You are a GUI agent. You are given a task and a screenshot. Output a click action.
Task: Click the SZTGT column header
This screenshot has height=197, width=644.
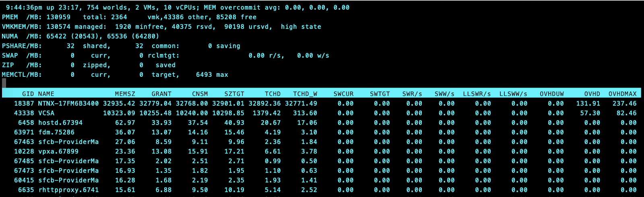[234, 94]
